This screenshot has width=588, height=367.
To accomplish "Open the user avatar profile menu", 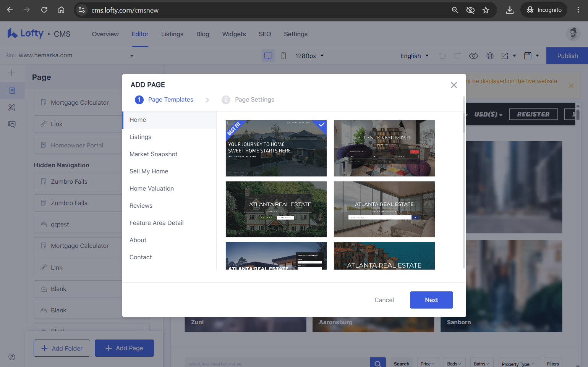I will click(x=573, y=34).
